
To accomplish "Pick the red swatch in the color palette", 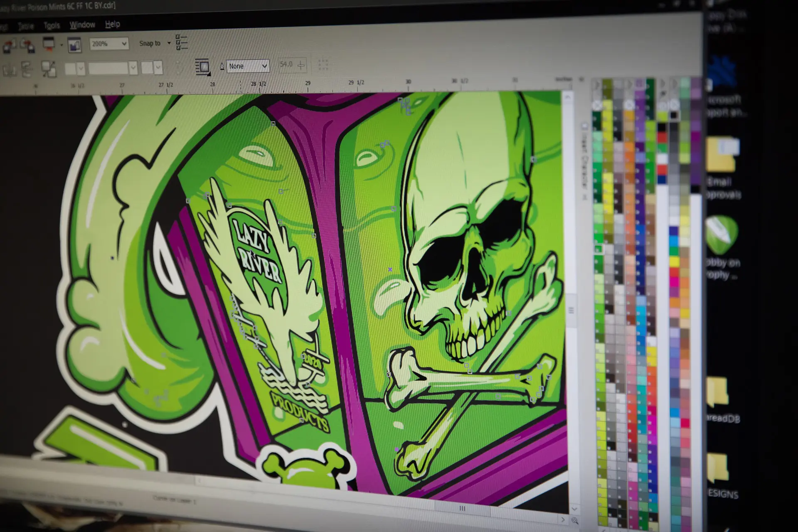I will click(x=662, y=138).
